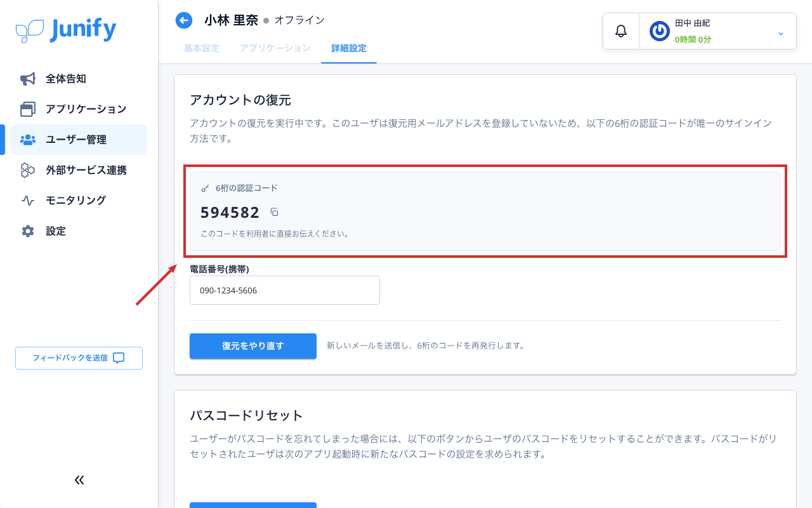The height and width of the screenshot is (508, 812).
Task: Click the 594582 code text
Action: click(x=230, y=212)
